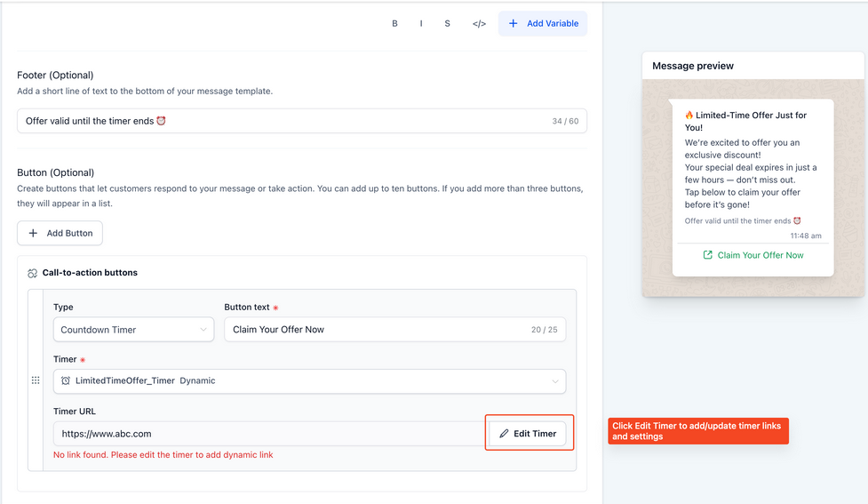Expand the Timer dropdown chevron

point(555,381)
